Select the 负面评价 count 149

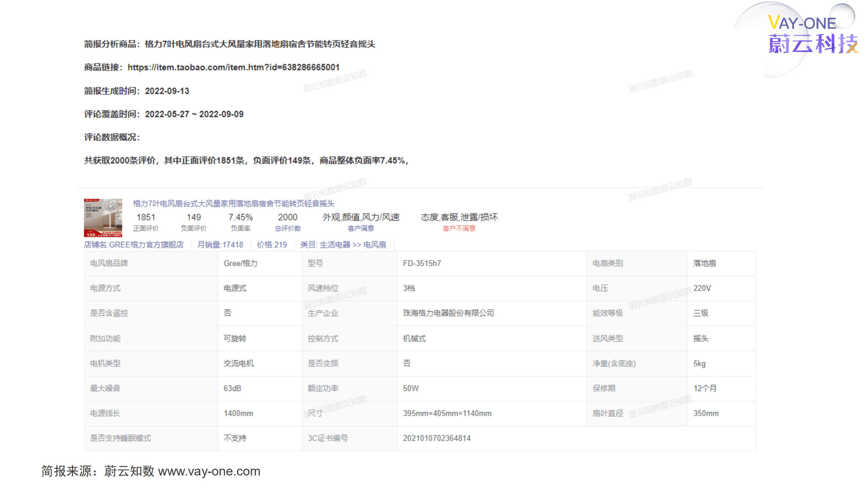pyautogui.click(x=193, y=217)
